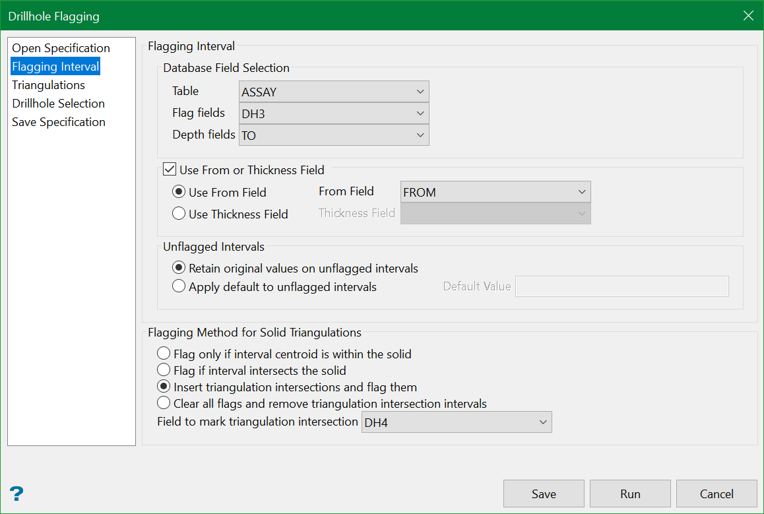Cancel the dialog
Image resolution: width=764 pixels, height=514 pixels.
pos(716,494)
